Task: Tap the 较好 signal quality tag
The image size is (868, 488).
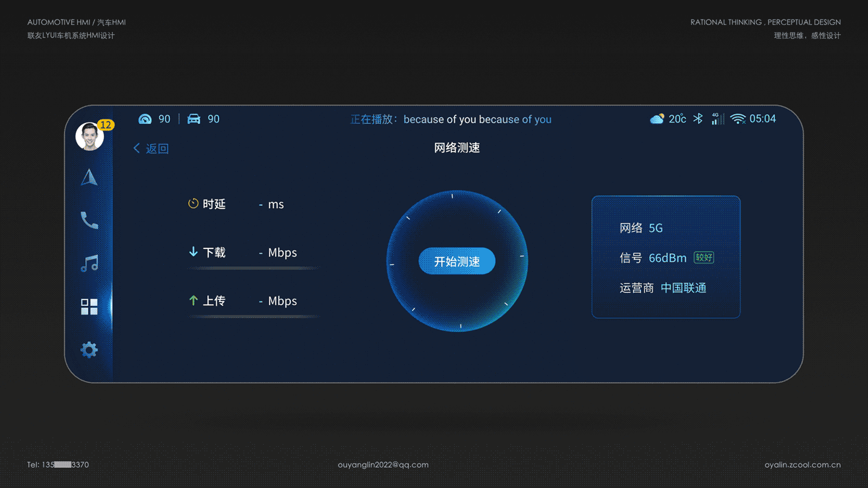Action: 704,258
